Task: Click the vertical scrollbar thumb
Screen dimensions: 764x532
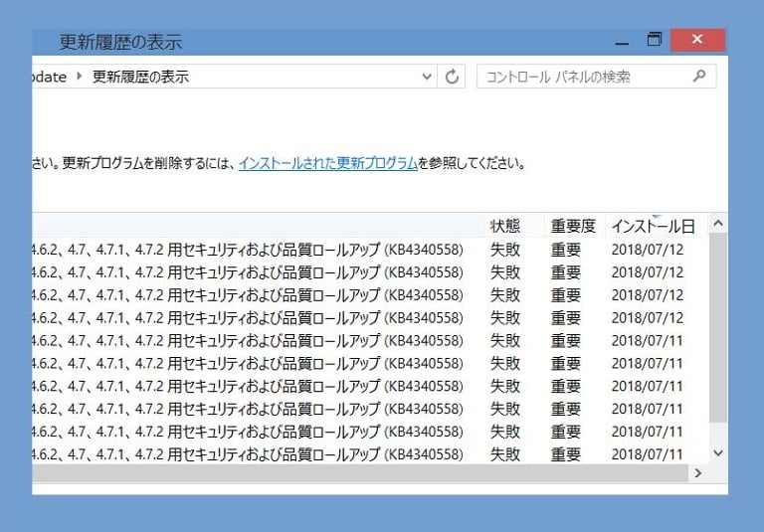Action: click(719, 328)
